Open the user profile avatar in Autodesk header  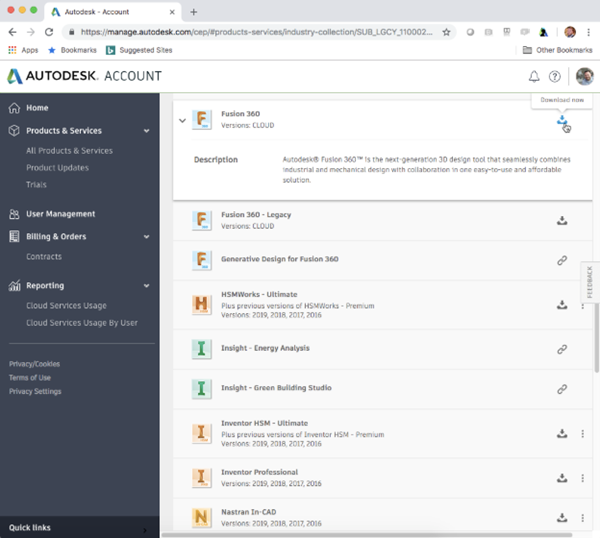[584, 76]
